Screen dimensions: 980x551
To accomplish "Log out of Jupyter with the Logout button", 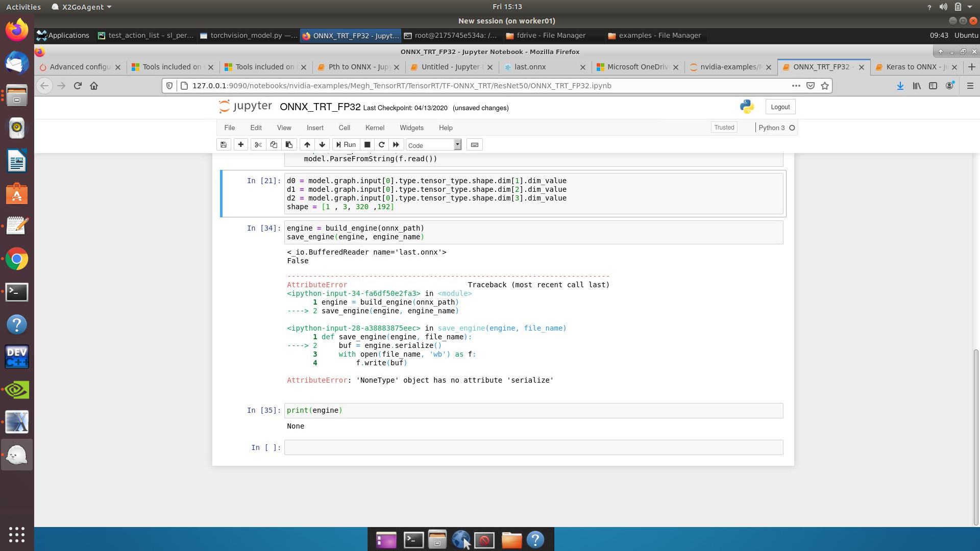I will coord(780,107).
